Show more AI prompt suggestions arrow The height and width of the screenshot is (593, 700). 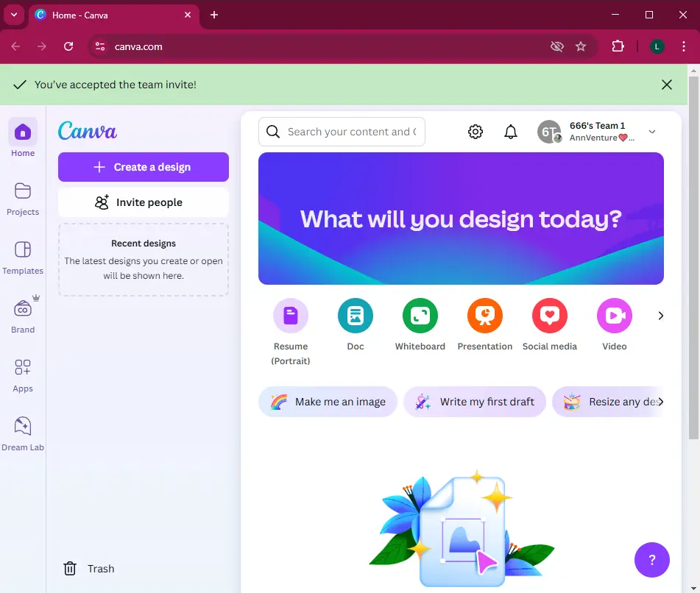tap(661, 402)
